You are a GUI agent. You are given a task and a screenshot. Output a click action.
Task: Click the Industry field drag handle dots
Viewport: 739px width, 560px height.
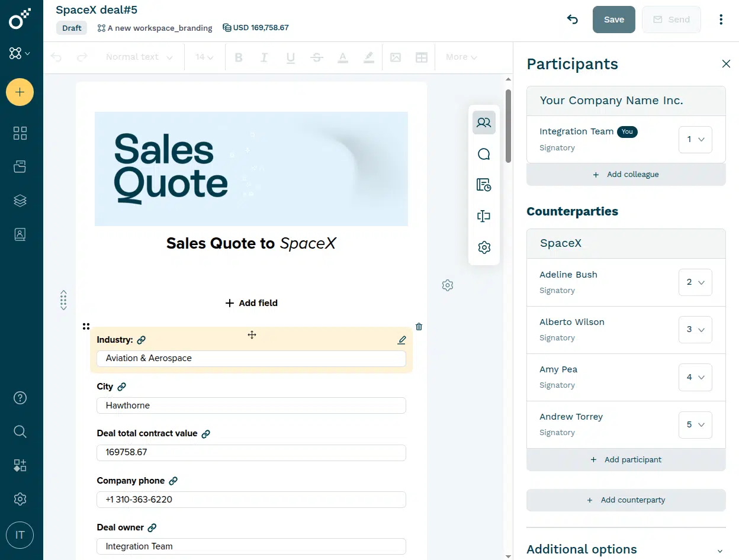click(x=86, y=326)
